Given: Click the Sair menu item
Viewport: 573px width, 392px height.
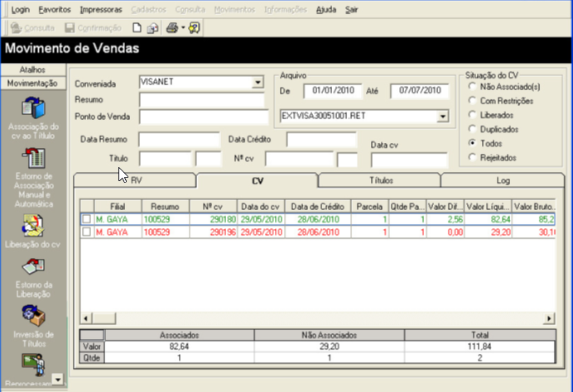Looking at the screenshot, I should point(352,10).
